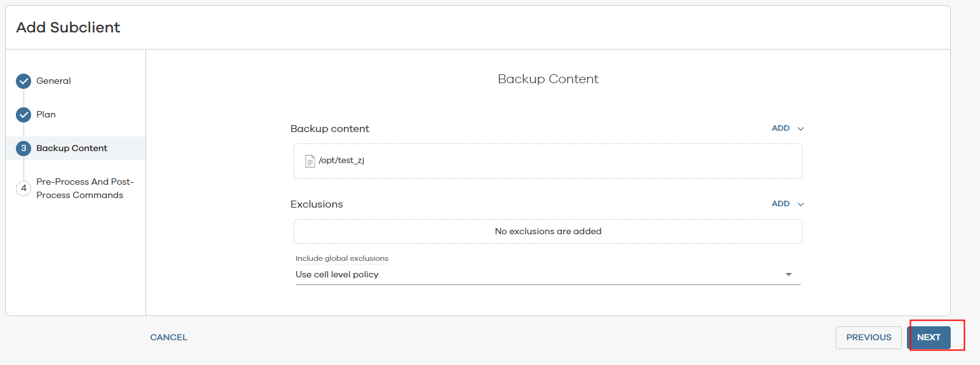Select the 'Use cell level policy' combo box

540,275
